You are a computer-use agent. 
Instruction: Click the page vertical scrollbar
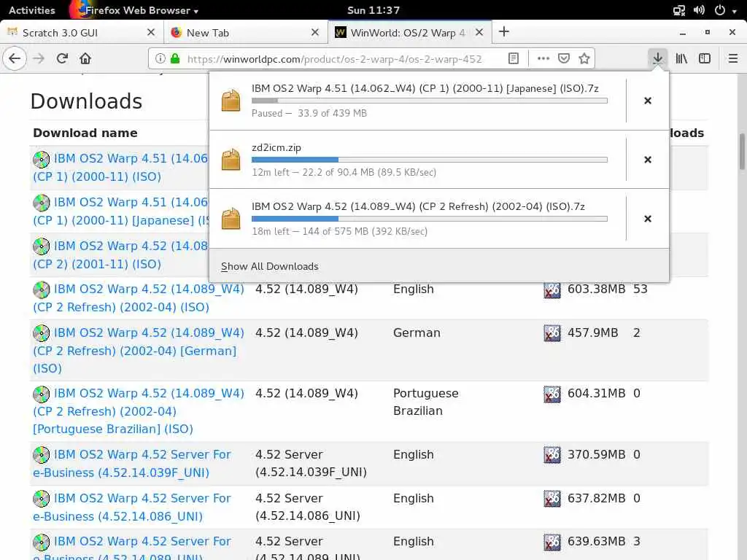[742, 152]
